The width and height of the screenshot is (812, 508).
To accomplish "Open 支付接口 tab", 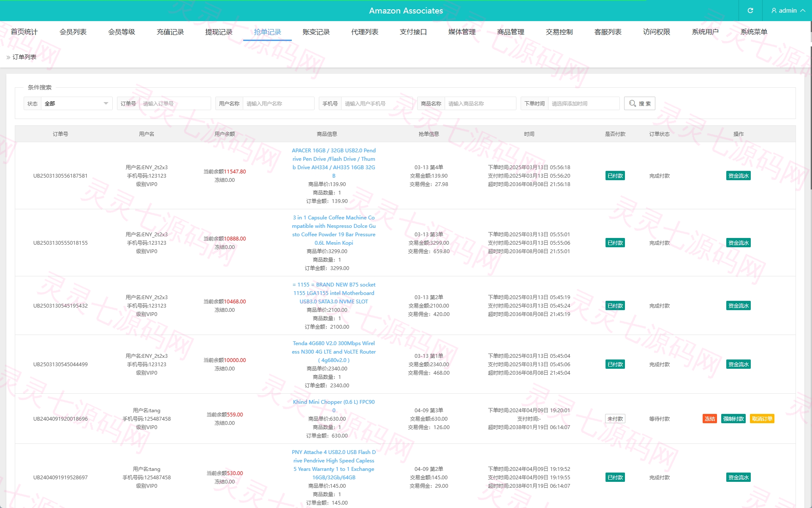I will coord(413,32).
